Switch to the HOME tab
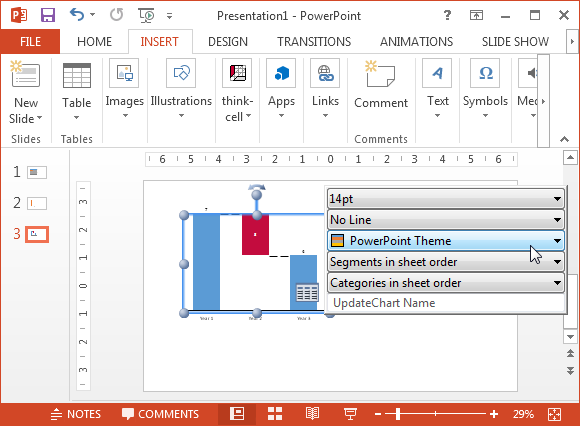 [94, 41]
